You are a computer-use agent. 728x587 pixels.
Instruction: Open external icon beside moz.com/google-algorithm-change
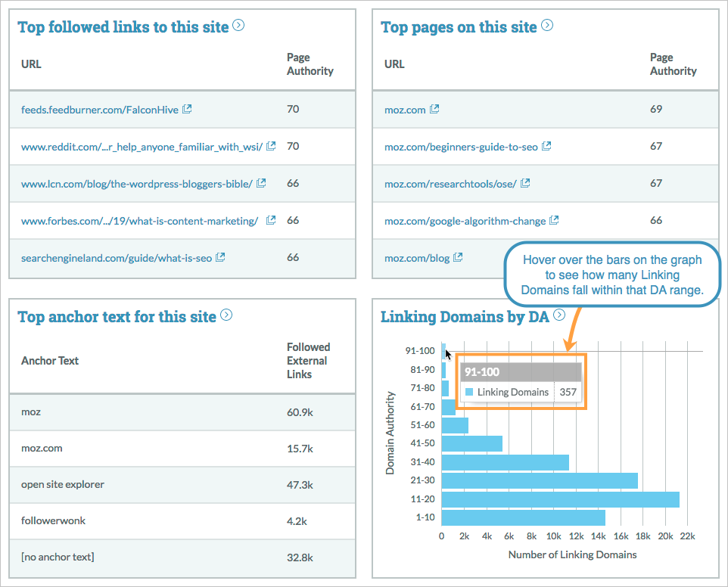pos(555,220)
